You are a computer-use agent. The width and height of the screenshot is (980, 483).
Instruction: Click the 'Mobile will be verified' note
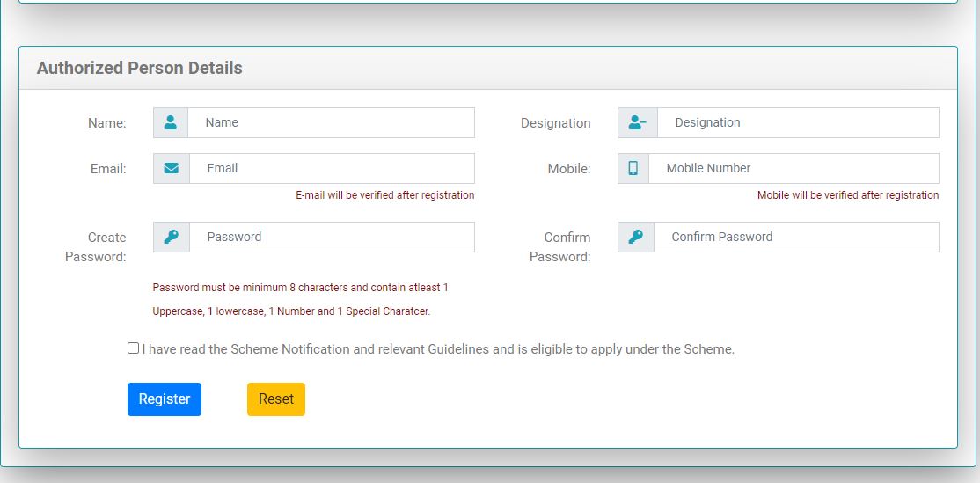(x=847, y=195)
